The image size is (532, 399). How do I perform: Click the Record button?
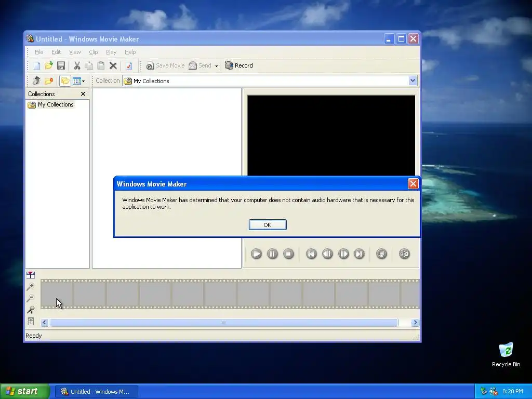tap(239, 65)
